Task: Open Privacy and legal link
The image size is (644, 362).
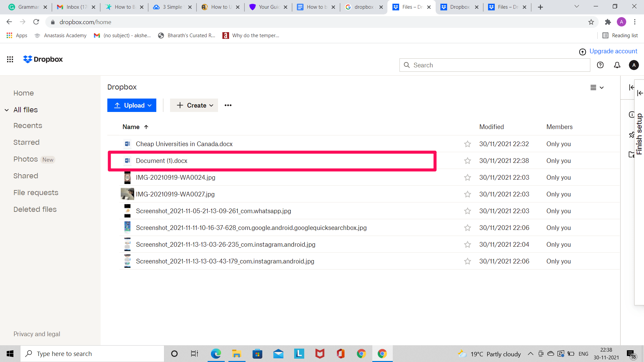Action: [x=37, y=334]
